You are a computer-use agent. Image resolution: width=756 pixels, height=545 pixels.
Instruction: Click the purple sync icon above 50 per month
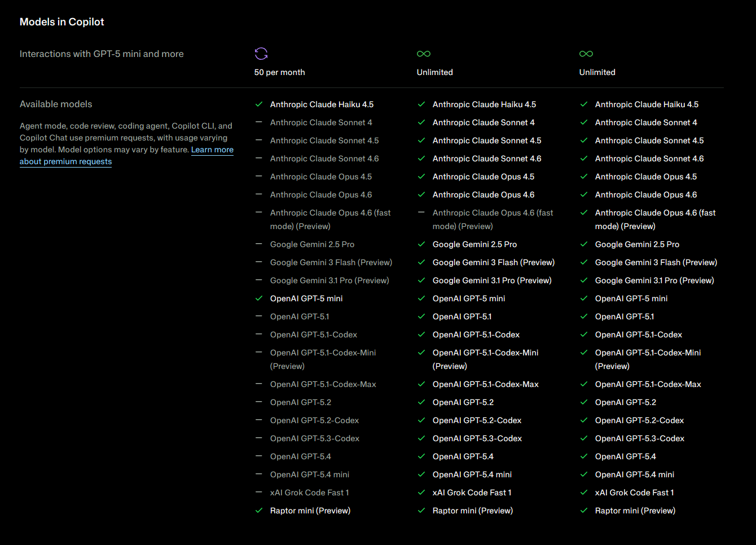tap(261, 54)
